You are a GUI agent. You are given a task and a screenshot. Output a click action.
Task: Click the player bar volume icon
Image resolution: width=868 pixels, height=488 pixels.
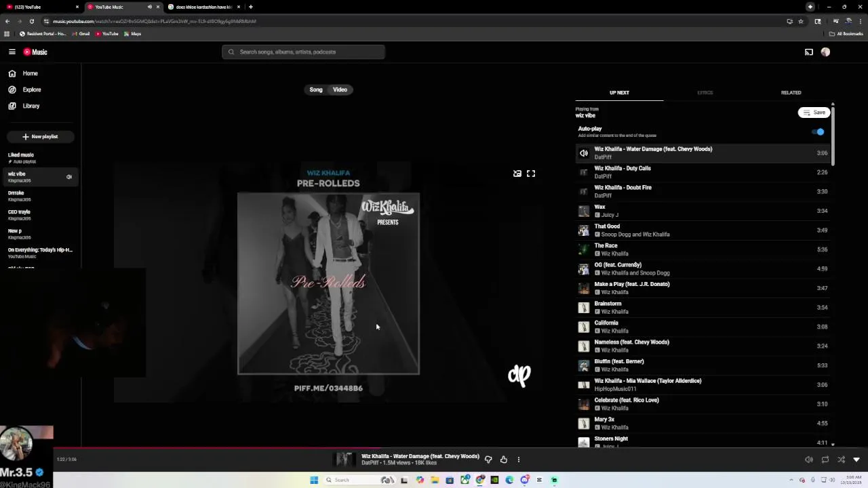(808, 460)
